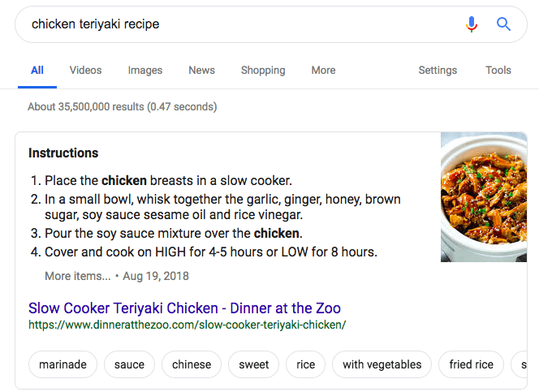
Task: Open the Tools options
Action: pos(498,71)
